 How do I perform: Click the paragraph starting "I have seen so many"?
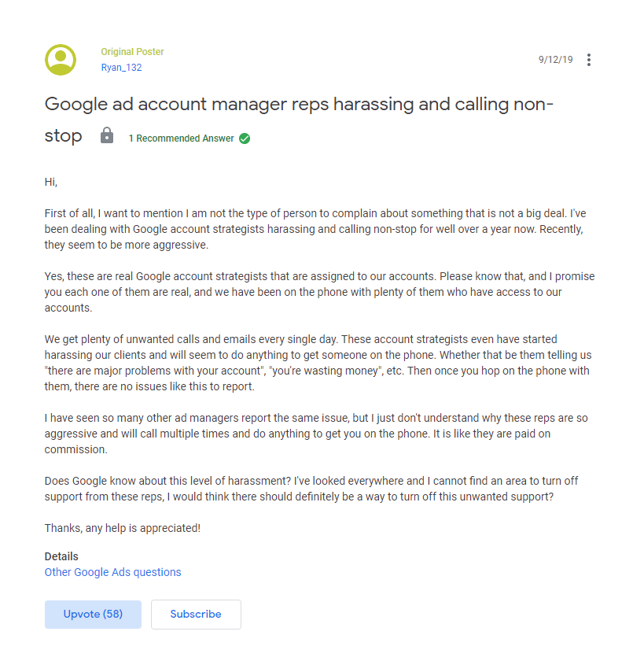coord(316,434)
